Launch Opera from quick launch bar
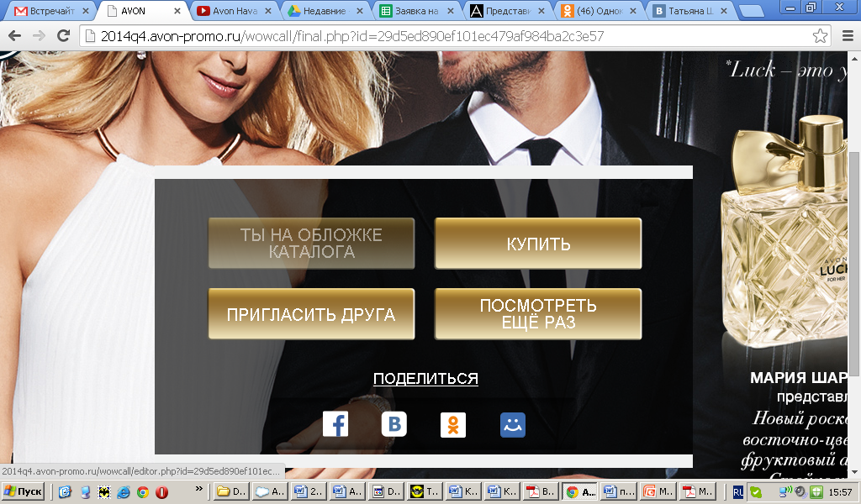Image resolution: width=861 pixels, height=504 pixels. click(162, 492)
